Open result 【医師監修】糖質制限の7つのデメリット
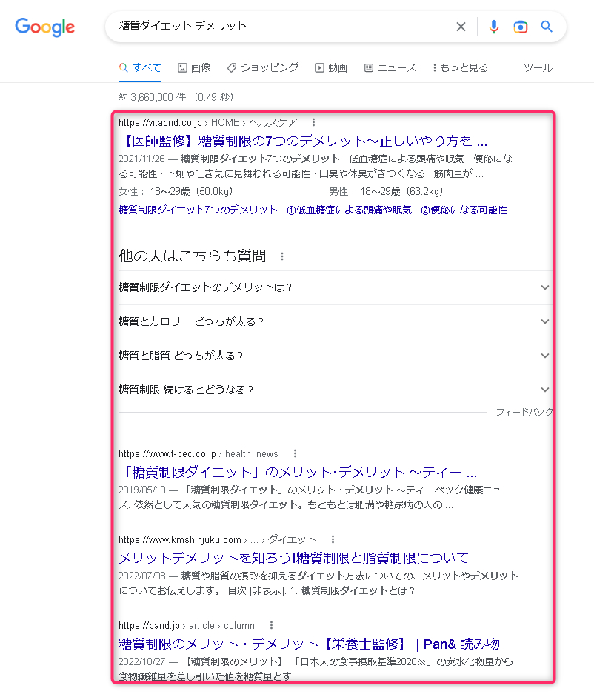Image resolution: width=594 pixels, height=700 pixels. coord(303,141)
